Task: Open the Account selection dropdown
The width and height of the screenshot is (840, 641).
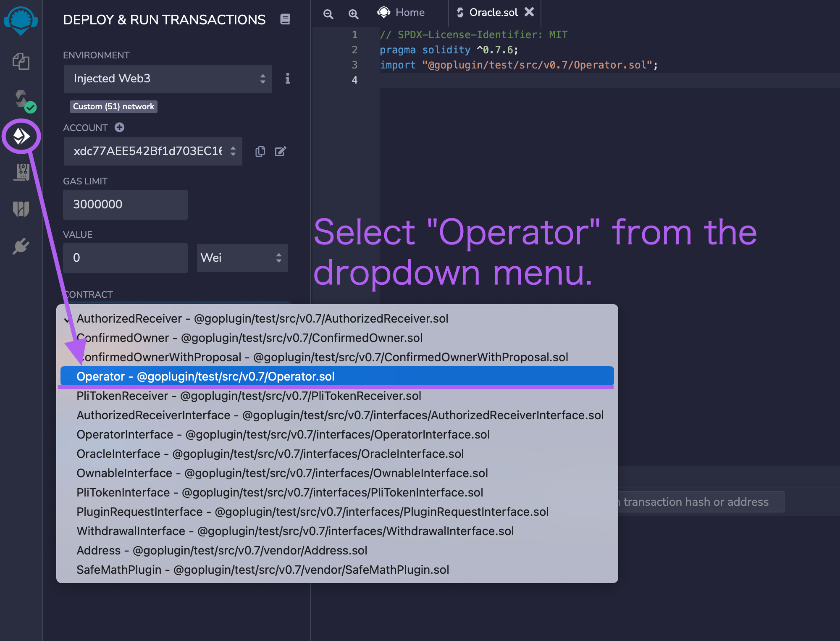Action: [153, 152]
